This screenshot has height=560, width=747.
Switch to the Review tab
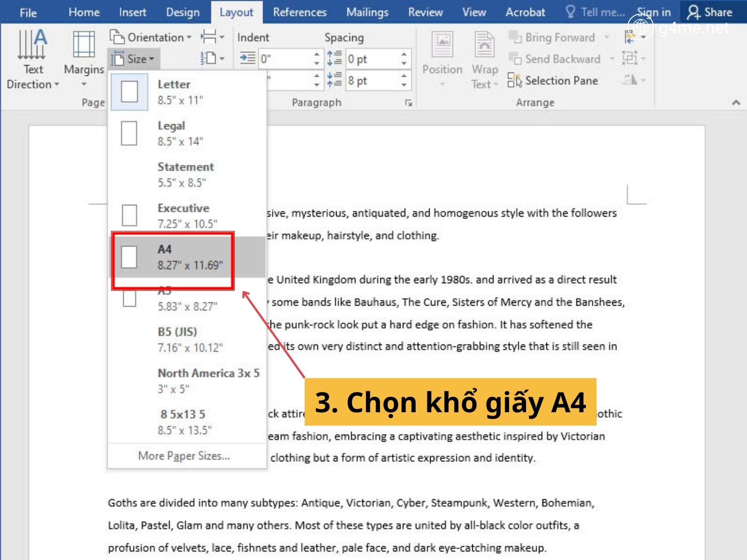425,12
